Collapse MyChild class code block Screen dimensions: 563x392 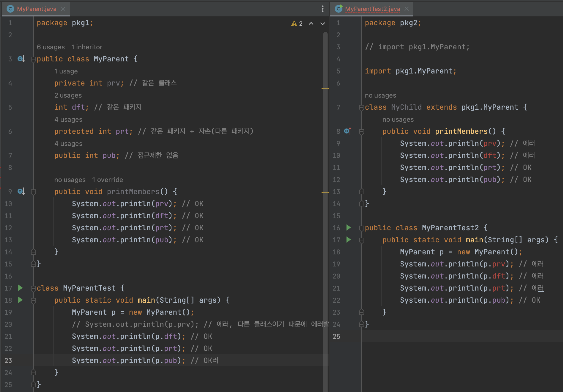click(362, 107)
